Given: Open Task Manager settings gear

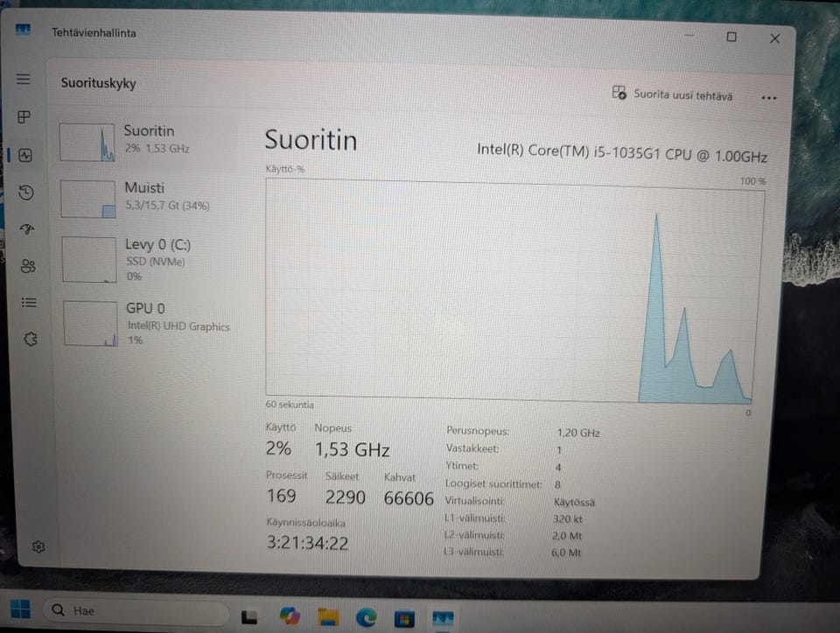Looking at the screenshot, I should tap(38, 546).
